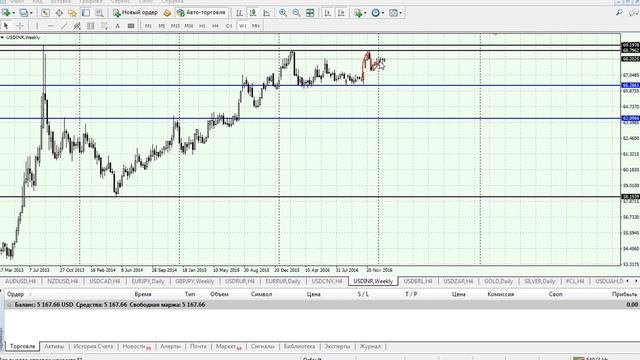The height and width of the screenshot is (360, 640).
Task: Expand the profiles dropdown arrow
Action: [x=31, y=13]
